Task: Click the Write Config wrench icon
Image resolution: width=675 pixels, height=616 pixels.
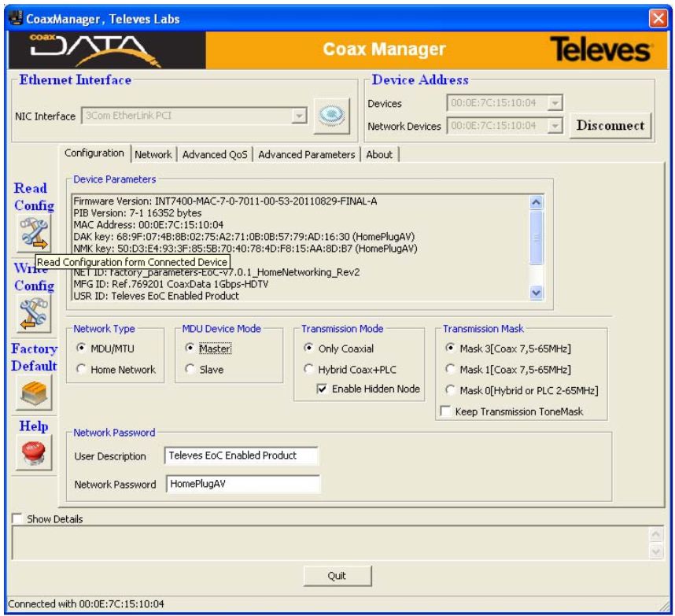Action: (x=34, y=313)
